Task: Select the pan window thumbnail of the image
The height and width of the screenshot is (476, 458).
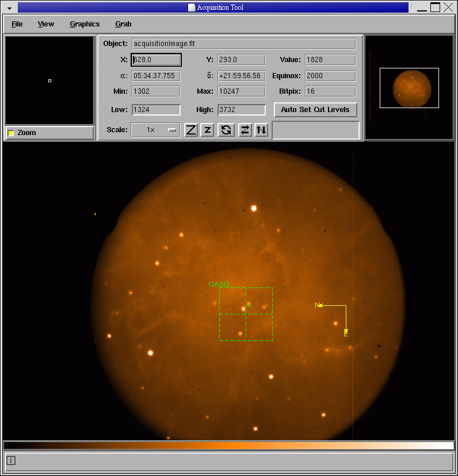Action: coord(409,87)
